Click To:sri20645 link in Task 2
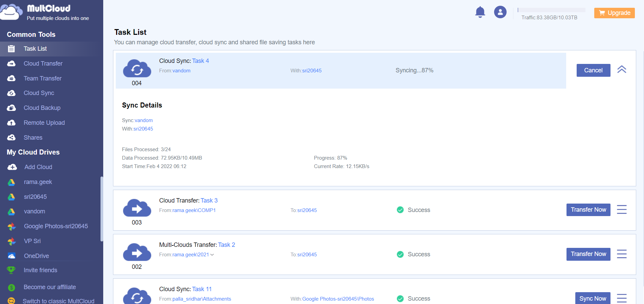This screenshot has height=304, width=644. coord(307,255)
